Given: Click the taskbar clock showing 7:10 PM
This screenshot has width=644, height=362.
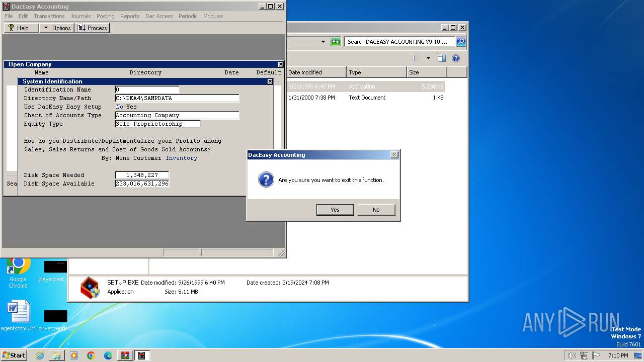Looking at the screenshot, I should 618,355.
